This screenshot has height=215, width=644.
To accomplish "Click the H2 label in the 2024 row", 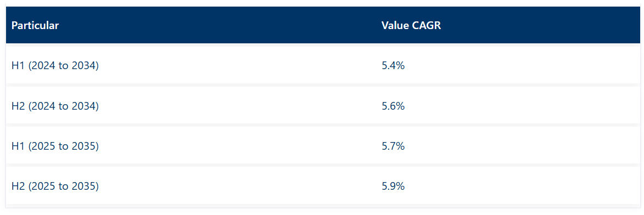I will point(19,105).
